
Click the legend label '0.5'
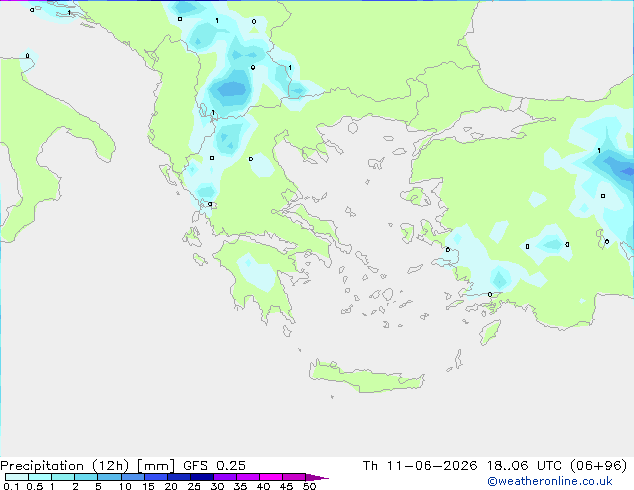tap(35, 486)
